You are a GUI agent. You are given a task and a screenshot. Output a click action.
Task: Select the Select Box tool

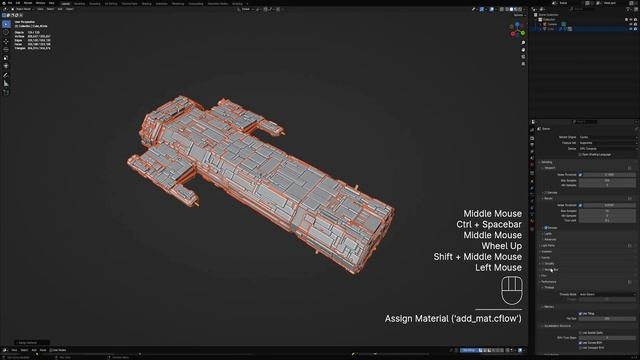[6, 24]
